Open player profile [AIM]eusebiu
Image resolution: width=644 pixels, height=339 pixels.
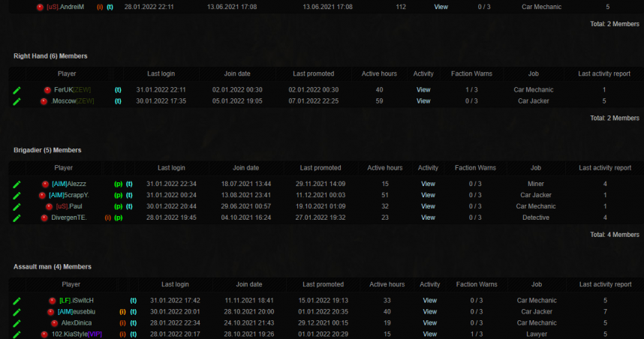77,312
